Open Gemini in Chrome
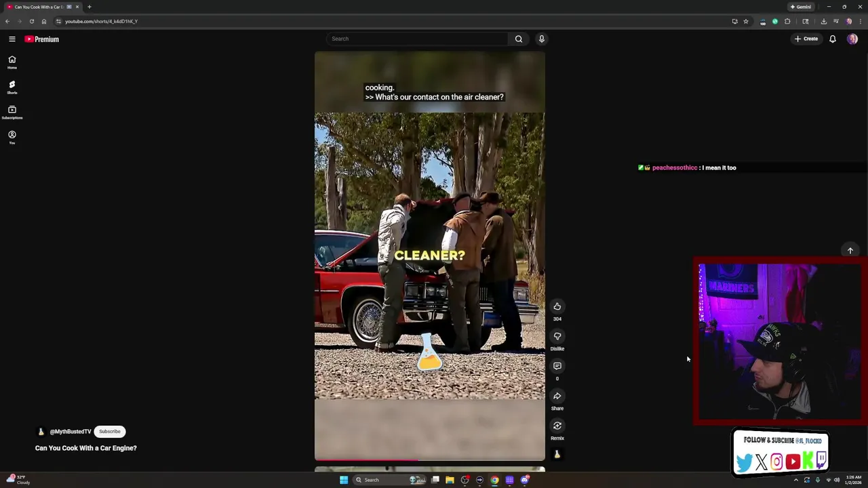868x488 pixels. [x=801, y=7]
